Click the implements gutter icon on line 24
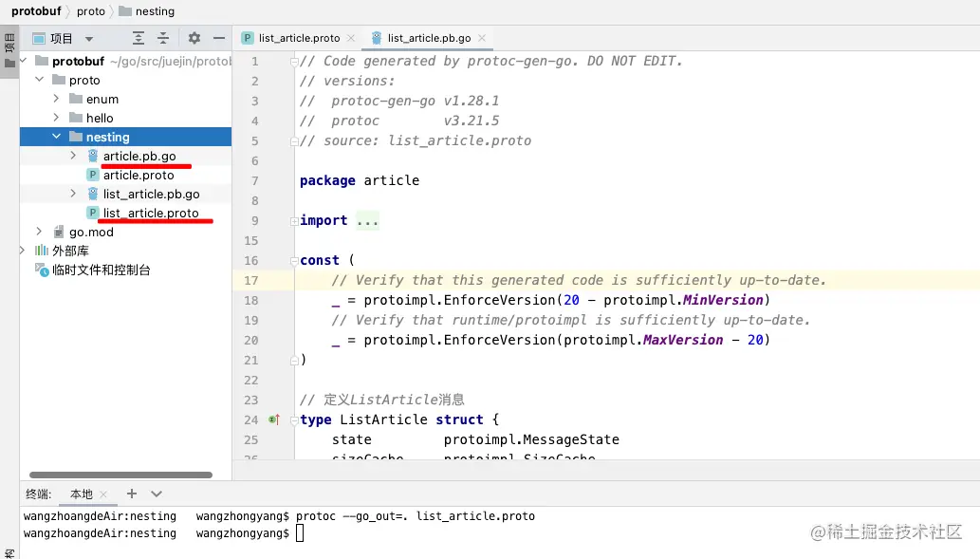Image resolution: width=980 pixels, height=559 pixels. (274, 419)
